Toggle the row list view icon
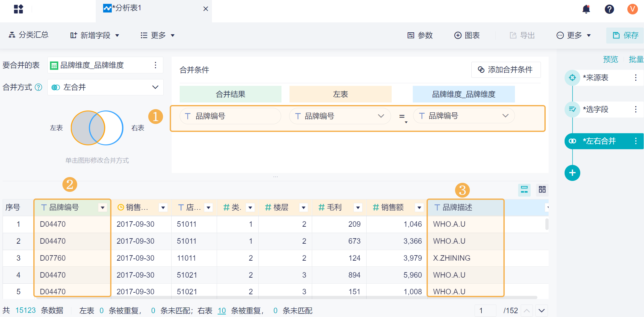The height and width of the screenshot is (317, 644). (524, 190)
